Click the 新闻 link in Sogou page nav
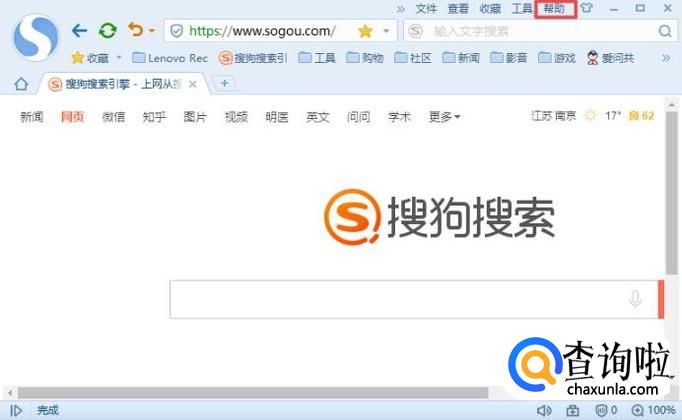The image size is (682, 420). tap(31, 117)
